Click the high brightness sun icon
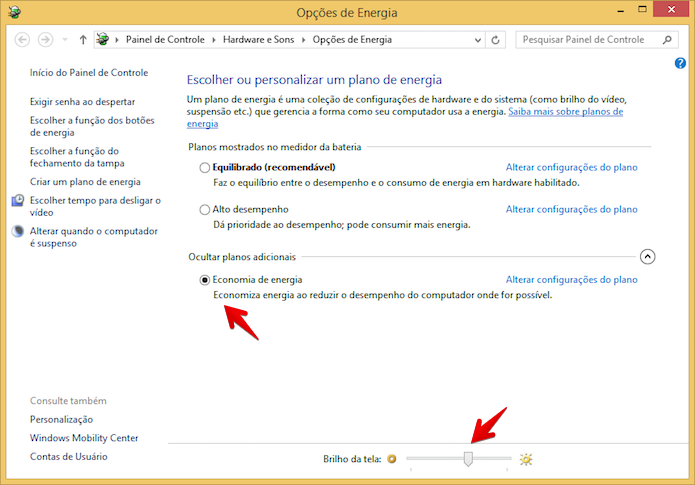Screen dimensions: 695x485 tap(526, 459)
